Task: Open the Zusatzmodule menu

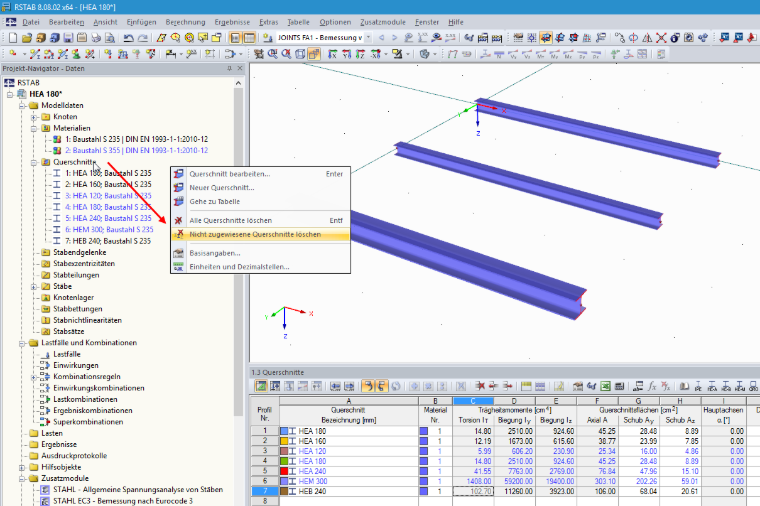Action: [382, 22]
